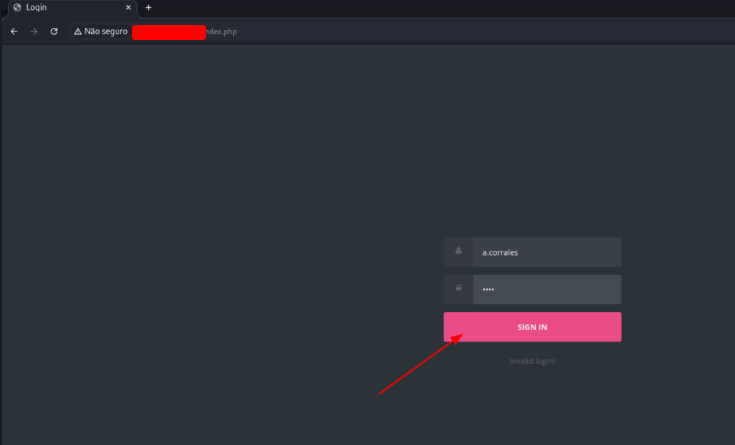Image resolution: width=735 pixels, height=445 pixels.
Task: Click the user icon beside the username field
Action: click(458, 251)
